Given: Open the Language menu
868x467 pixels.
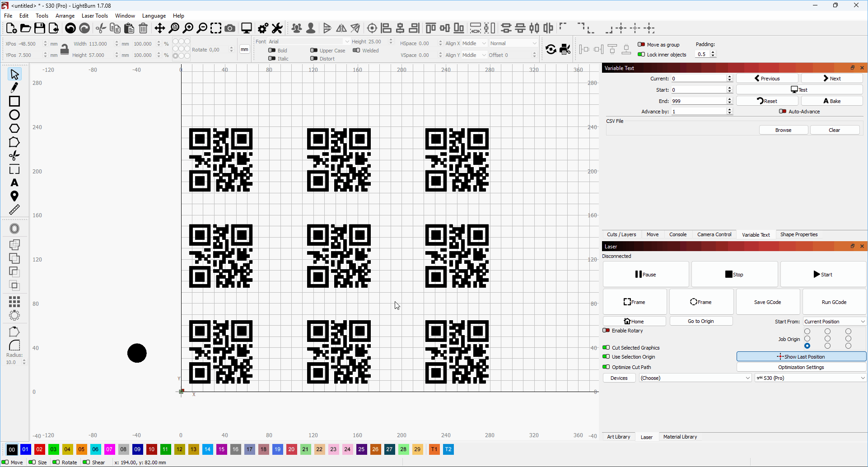Looking at the screenshot, I should point(154,15).
